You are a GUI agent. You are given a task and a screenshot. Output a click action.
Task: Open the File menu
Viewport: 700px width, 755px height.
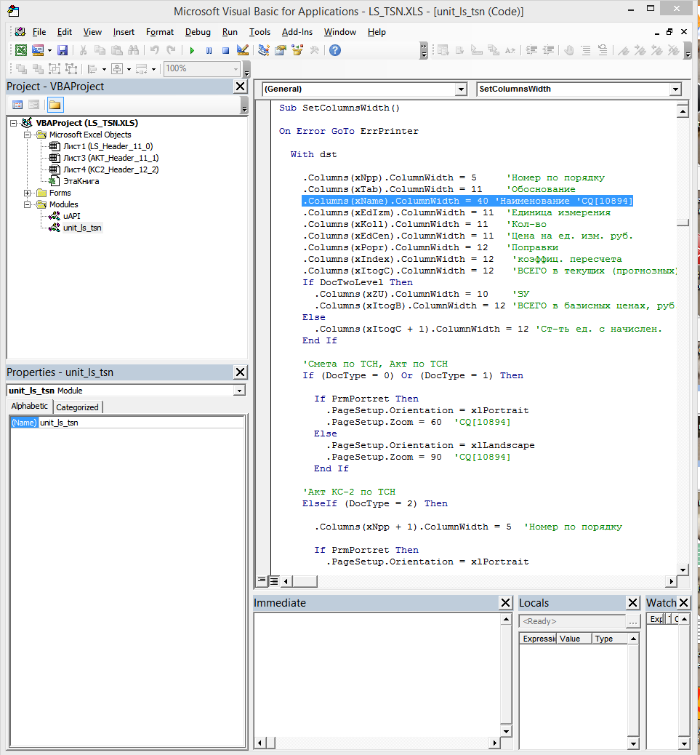[39, 32]
